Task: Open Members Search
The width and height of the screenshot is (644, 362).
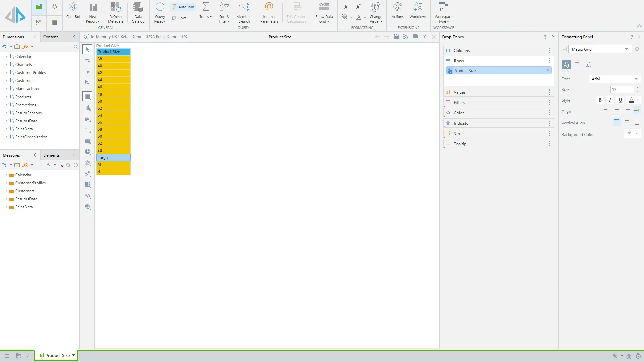Action: (244, 11)
